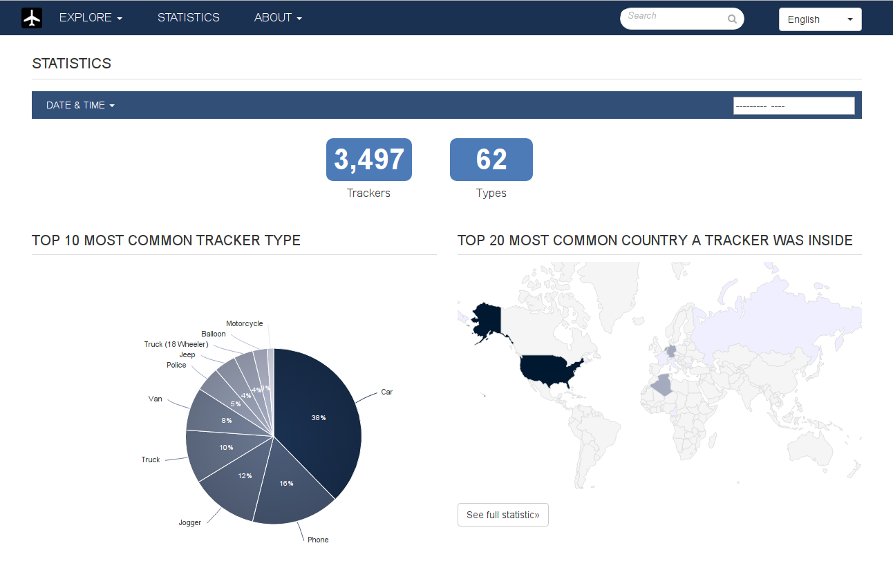Screen dimensions: 893x588
Task: Open the EXPLORE dropdown
Action: pyautogui.click(x=91, y=17)
